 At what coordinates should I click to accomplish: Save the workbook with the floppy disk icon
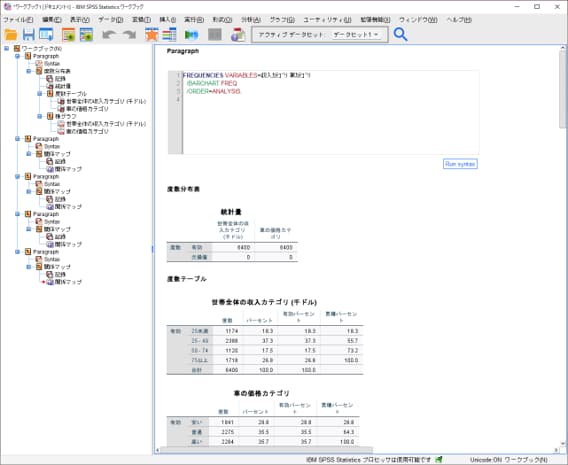click(x=29, y=35)
